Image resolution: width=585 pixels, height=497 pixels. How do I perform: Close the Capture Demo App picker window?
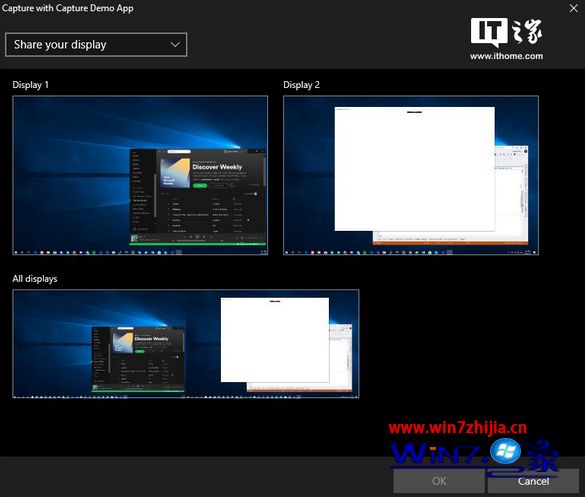[574, 8]
